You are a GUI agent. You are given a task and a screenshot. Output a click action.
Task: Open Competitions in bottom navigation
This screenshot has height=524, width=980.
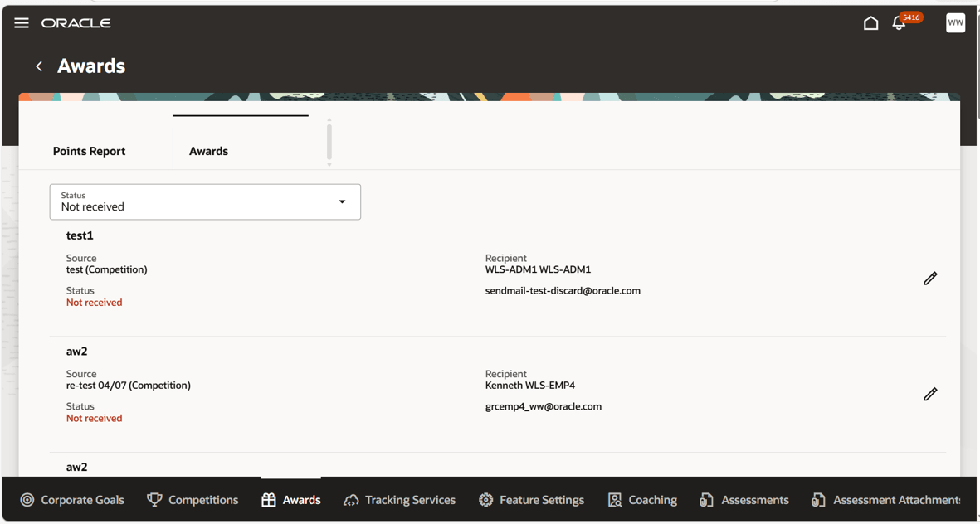(x=193, y=500)
